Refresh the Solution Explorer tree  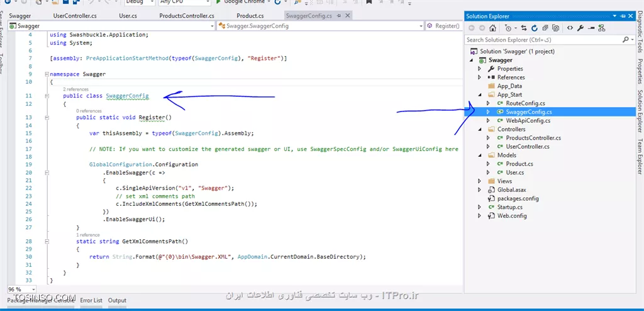pyautogui.click(x=535, y=28)
